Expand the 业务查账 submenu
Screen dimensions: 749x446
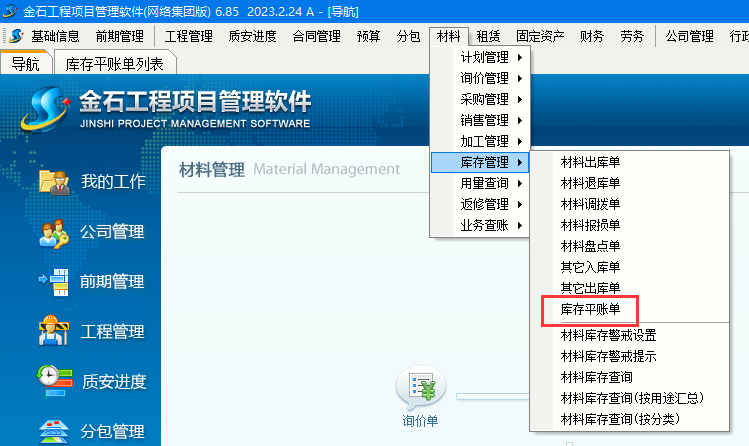pos(485,225)
